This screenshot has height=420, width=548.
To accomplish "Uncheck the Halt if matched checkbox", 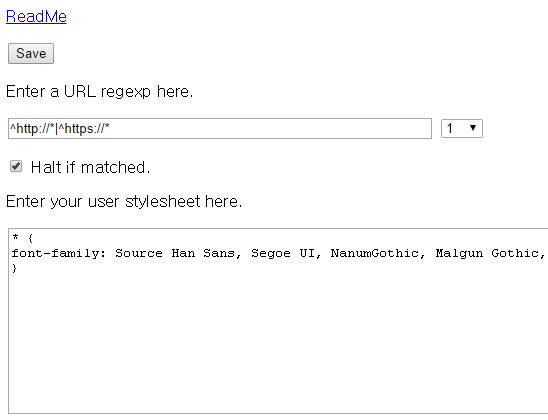I will (x=16, y=166).
